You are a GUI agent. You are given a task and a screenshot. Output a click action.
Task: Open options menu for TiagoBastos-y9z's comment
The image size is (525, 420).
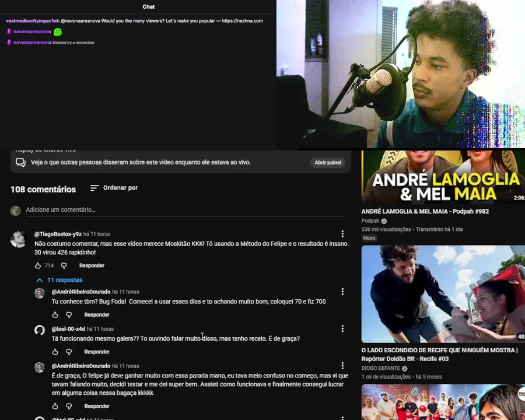point(342,233)
